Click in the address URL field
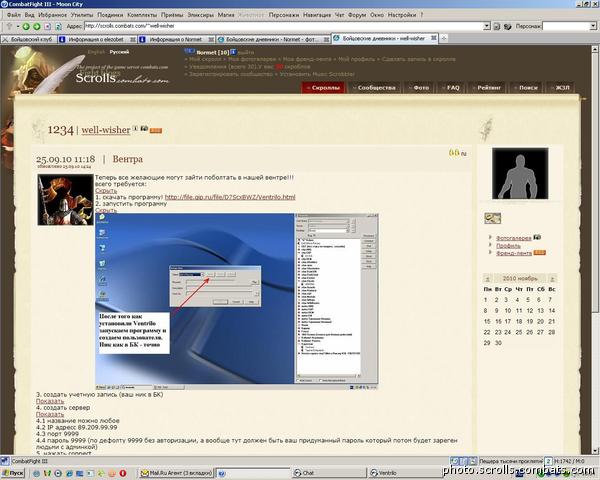This screenshot has height=480, width=600. click(x=284, y=26)
